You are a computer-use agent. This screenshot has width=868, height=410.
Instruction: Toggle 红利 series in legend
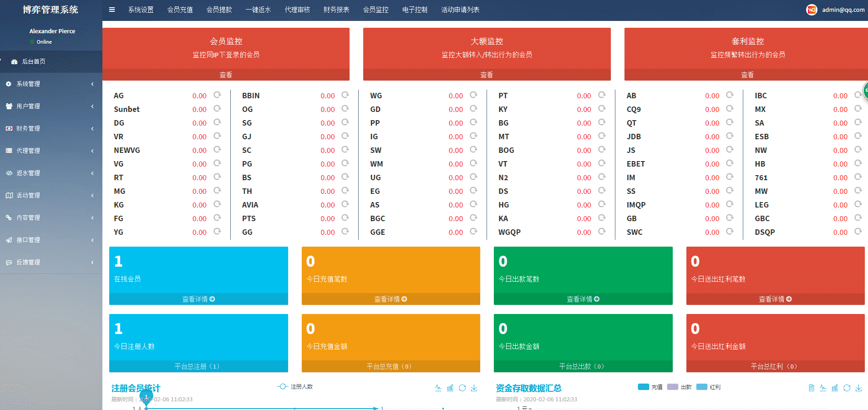point(708,387)
